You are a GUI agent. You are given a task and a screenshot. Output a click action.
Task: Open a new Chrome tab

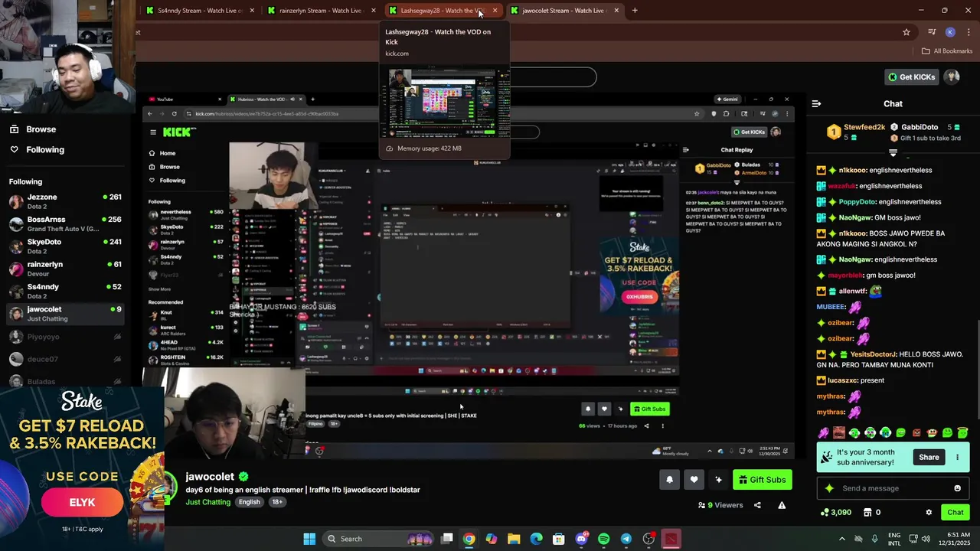click(x=635, y=11)
